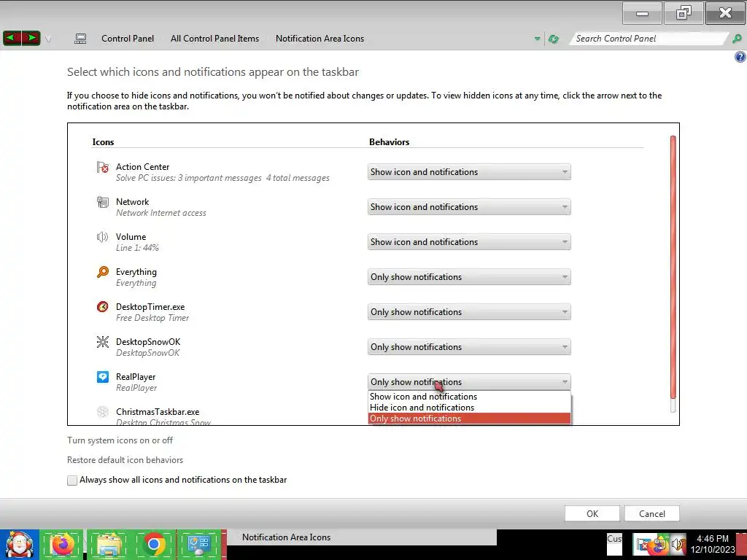
Task: Choose Only show notifications in open list
Action: (469, 419)
